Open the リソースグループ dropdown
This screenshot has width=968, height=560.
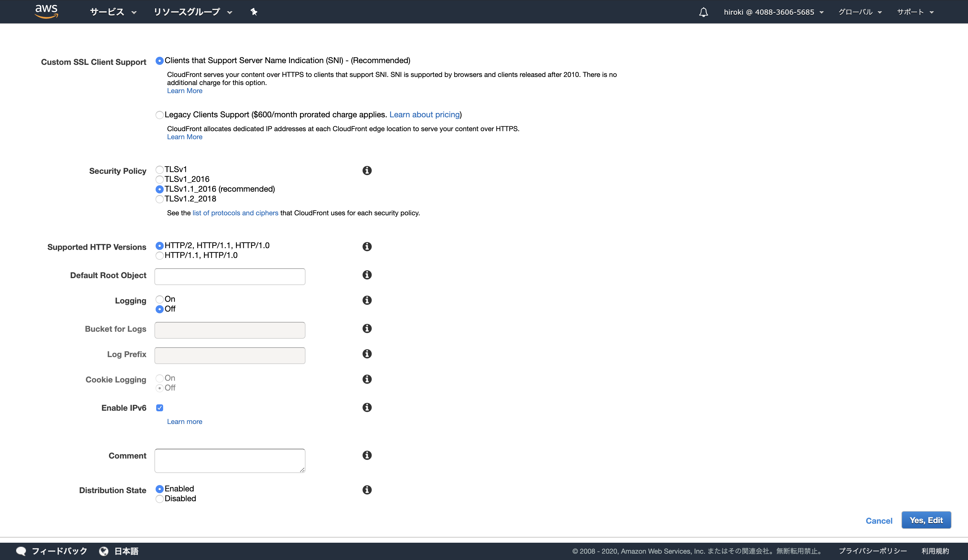pos(193,12)
